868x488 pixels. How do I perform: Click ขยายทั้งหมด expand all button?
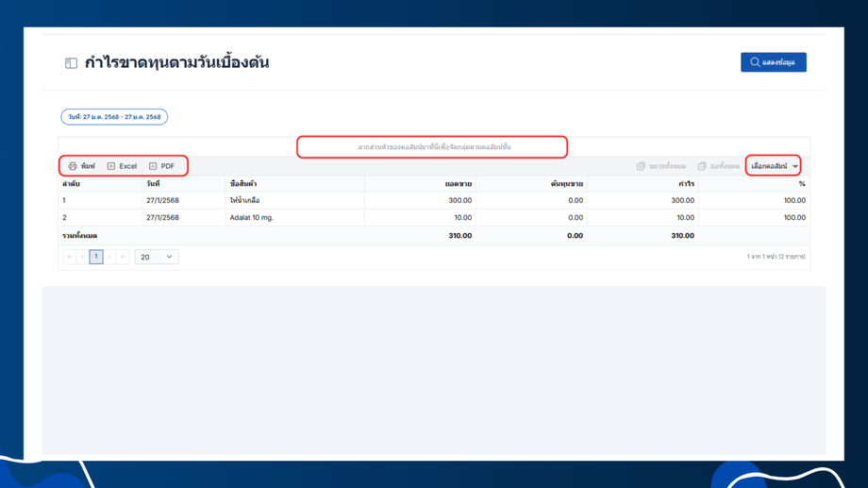[x=661, y=166]
